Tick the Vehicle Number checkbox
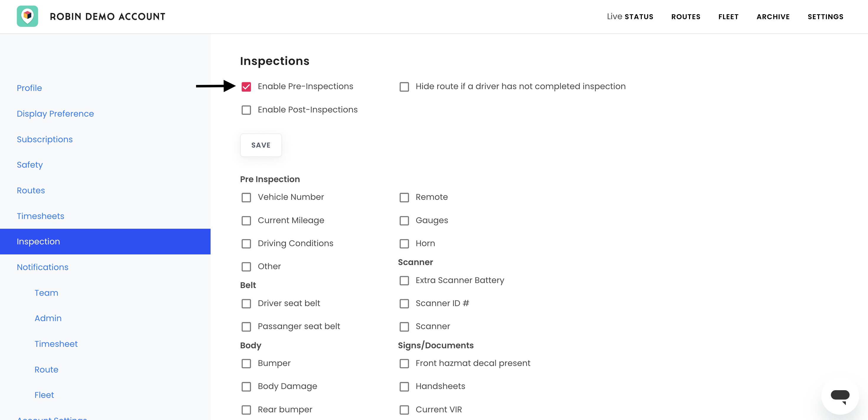The image size is (868, 420). [x=246, y=197]
